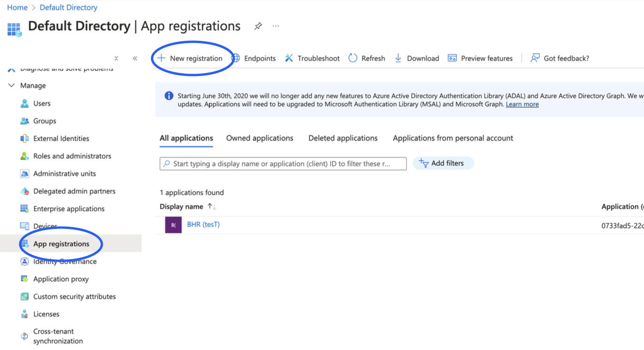Open Cross-tenant synchronization in sidebar

[x=58, y=336]
